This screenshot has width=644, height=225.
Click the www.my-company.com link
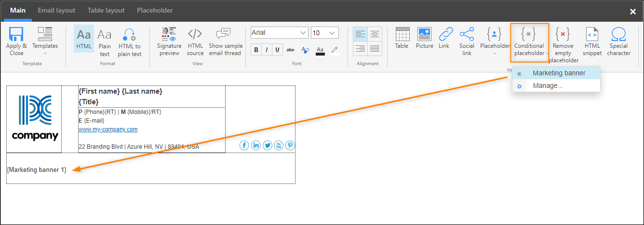(x=108, y=129)
